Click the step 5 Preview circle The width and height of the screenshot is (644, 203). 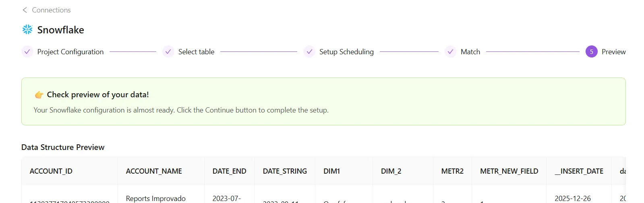click(591, 52)
